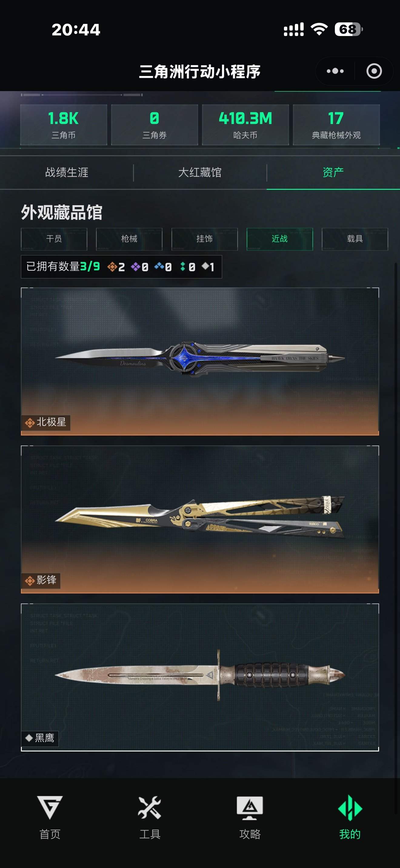Filter collection by 挂饰
The image size is (400, 868).
pyautogui.click(x=204, y=239)
